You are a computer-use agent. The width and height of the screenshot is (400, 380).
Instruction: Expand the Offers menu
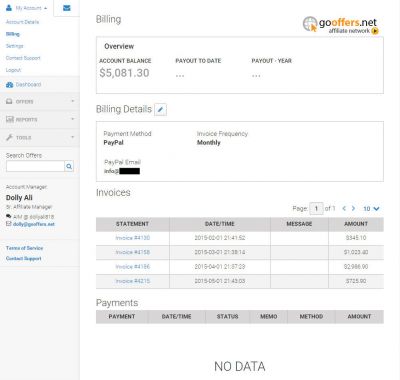73,101
